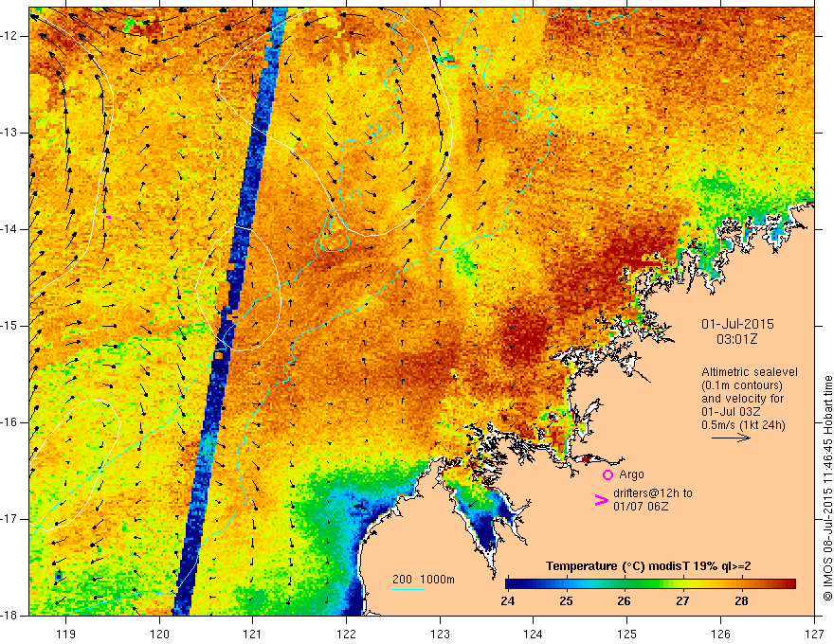Click the 0.5m/s velocity reference arrow

click(732, 438)
